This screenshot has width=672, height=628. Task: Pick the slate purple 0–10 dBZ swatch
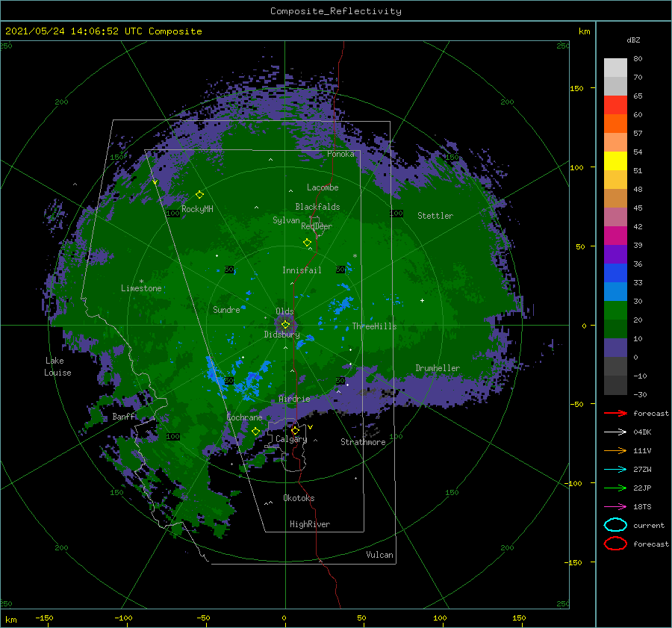click(615, 348)
